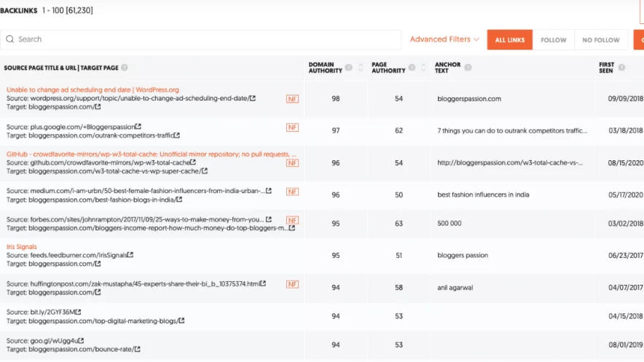The height and width of the screenshot is (362, 644).
Task: Select the ALL LINKS tab
Action: click(510, 40)
